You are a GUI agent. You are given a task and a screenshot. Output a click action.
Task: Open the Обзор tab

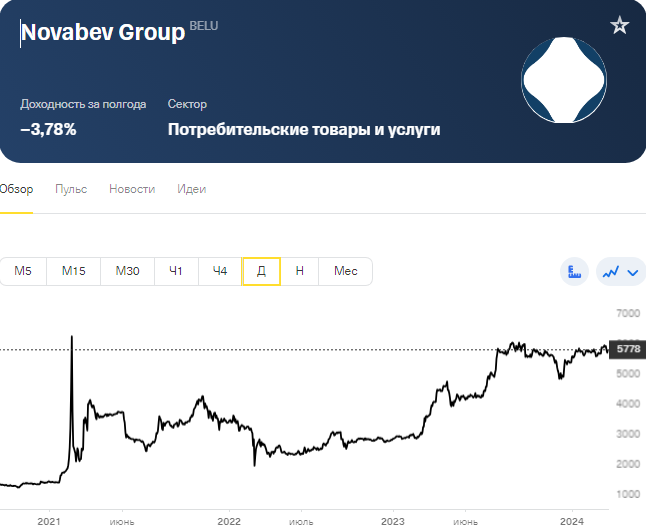click(16, 189)
